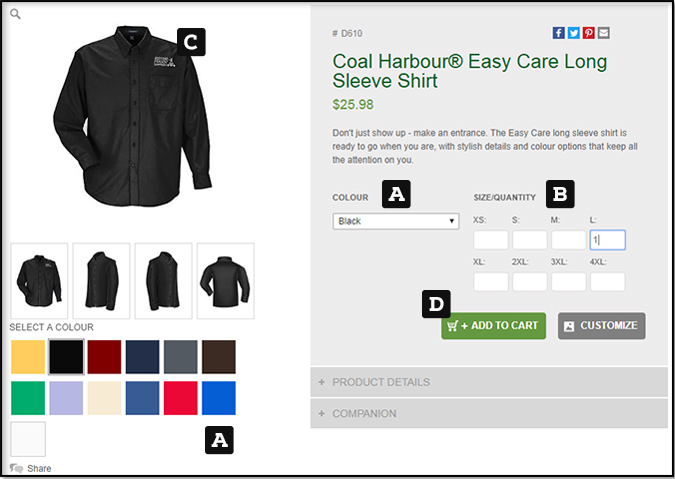Click the Customize button
675x479 pixels.
coord(601,326)
